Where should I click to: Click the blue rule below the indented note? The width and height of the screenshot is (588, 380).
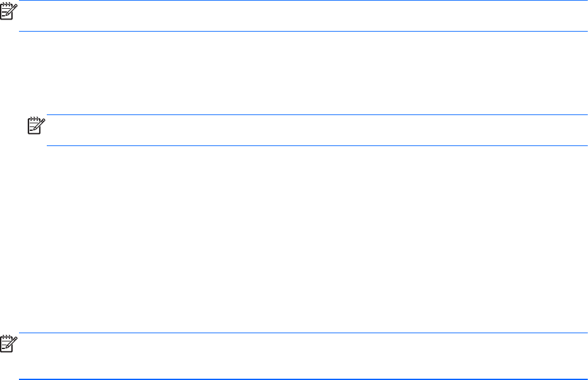[x=316, y=145]
